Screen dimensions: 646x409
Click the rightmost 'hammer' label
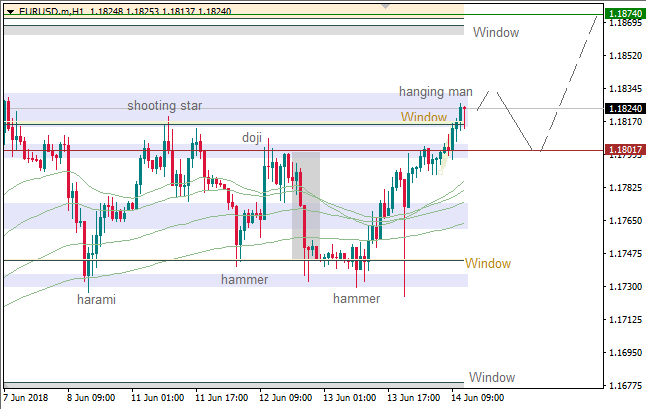tap(357, 299)
